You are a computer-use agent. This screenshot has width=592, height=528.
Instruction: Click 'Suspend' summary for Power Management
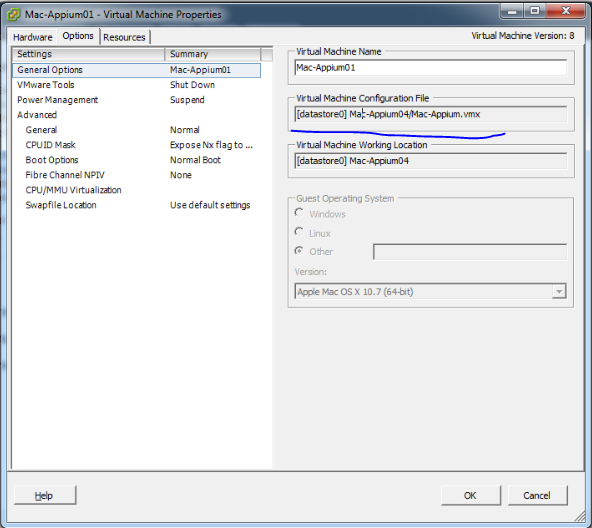[x=187, y=100]
